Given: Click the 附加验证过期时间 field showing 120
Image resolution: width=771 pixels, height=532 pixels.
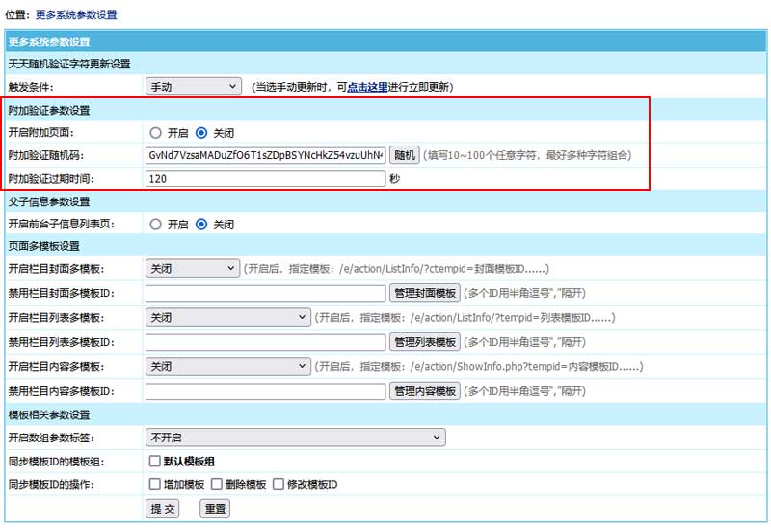Looking at the screenshot, I should (265, 178).
